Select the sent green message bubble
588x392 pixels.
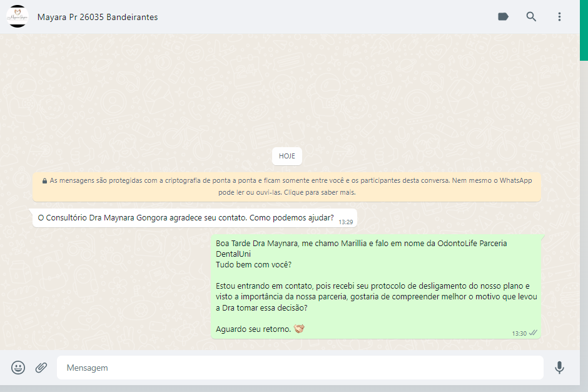click(376, 287)
